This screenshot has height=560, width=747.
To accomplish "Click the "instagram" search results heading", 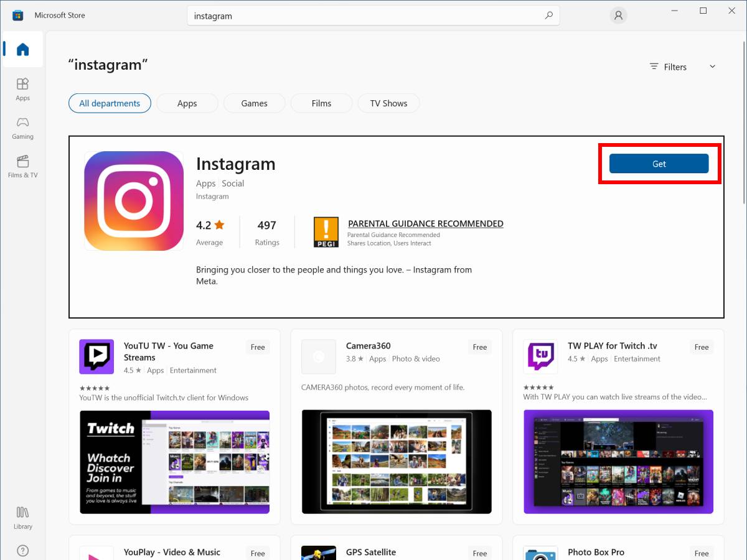I will 108,65.
